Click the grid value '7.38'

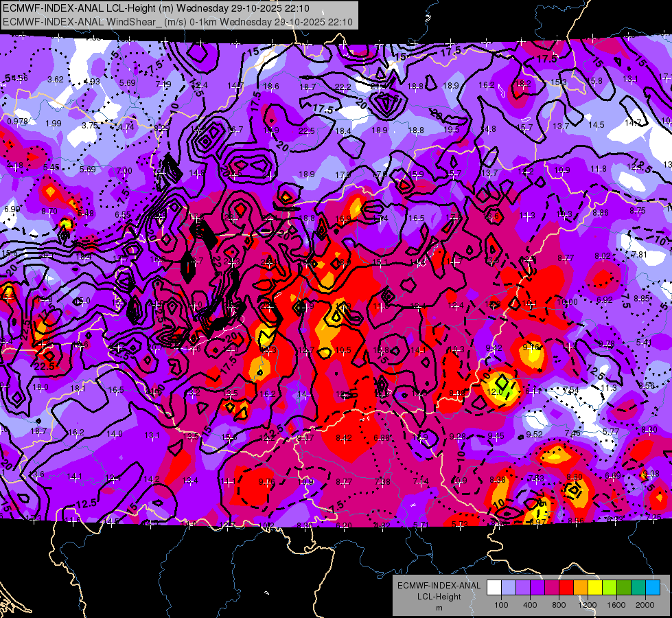coord(383,481)
